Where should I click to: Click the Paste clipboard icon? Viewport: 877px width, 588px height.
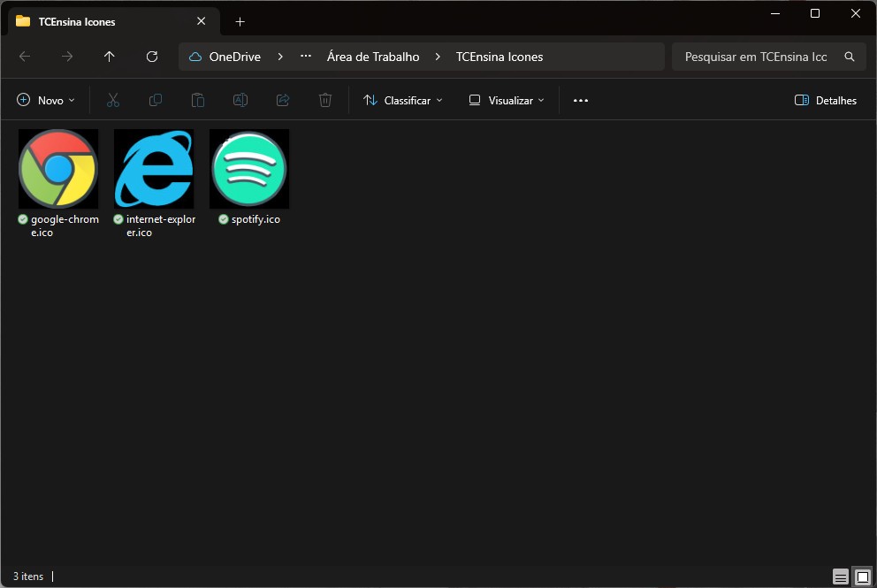(x=198, y=101)
